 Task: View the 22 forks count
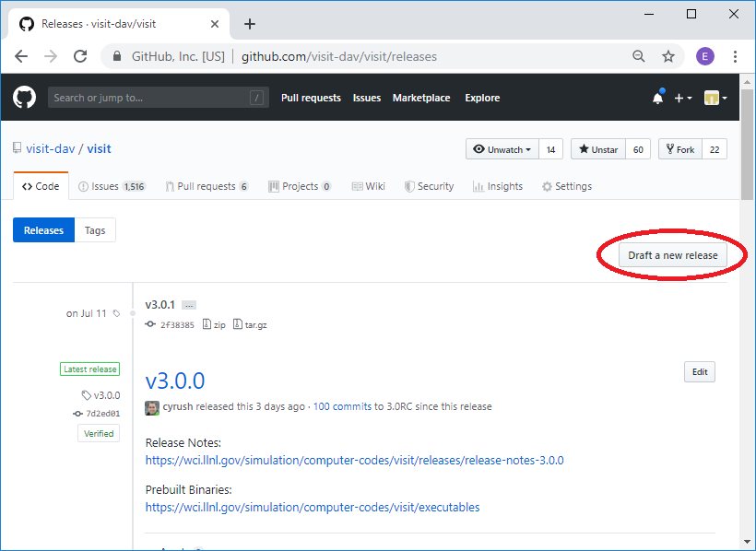point(715,149)
